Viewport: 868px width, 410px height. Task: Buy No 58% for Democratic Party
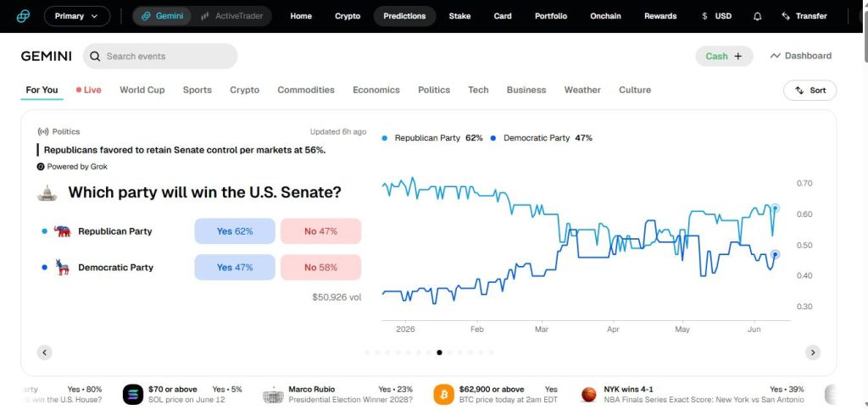point(321,267)
